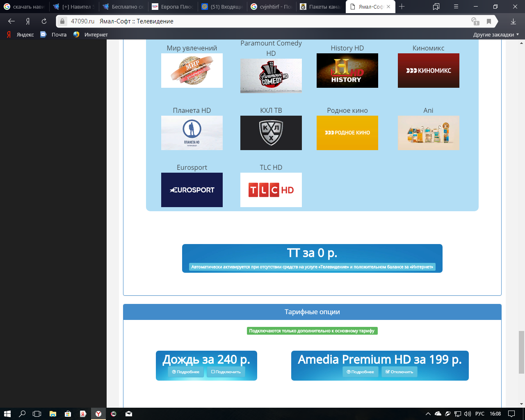Open the Почта bookmark

pyautogui.click(x=53, y=34)
